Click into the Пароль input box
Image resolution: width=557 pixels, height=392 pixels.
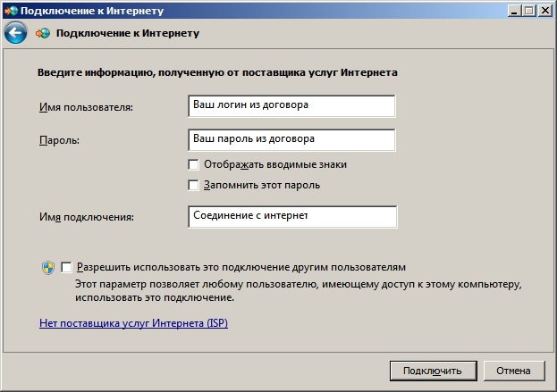click(291, 140)
